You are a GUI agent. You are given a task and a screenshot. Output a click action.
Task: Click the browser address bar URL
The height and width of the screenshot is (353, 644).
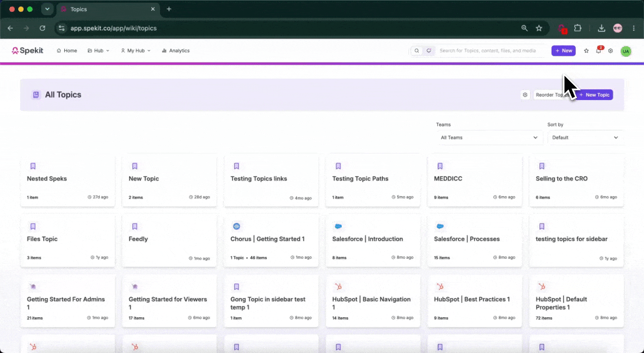113,28
